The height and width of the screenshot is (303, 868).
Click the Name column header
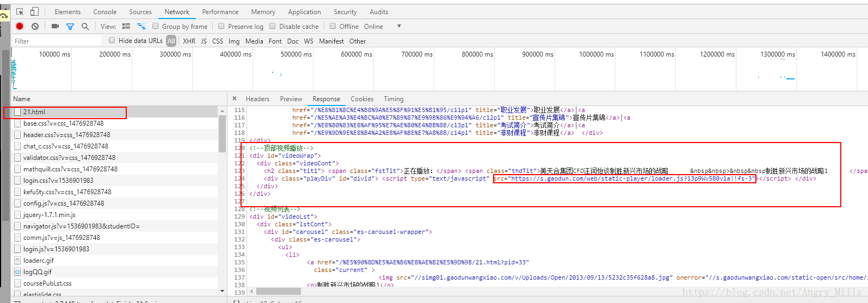(22, 98)
